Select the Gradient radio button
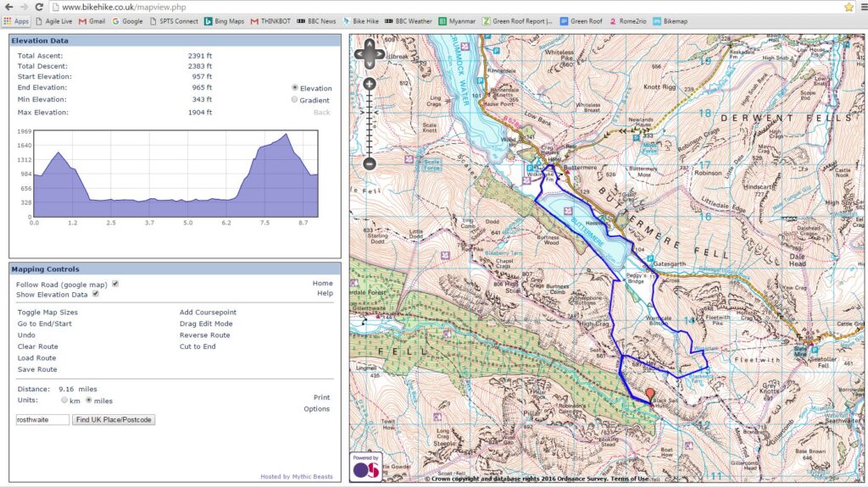The height and width of the screenshot is (487, 868). [295, 100]
